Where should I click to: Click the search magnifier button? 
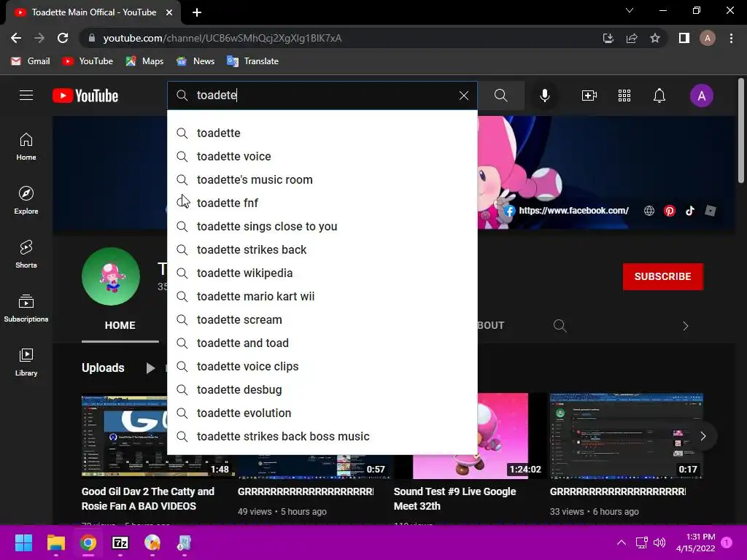500,96
